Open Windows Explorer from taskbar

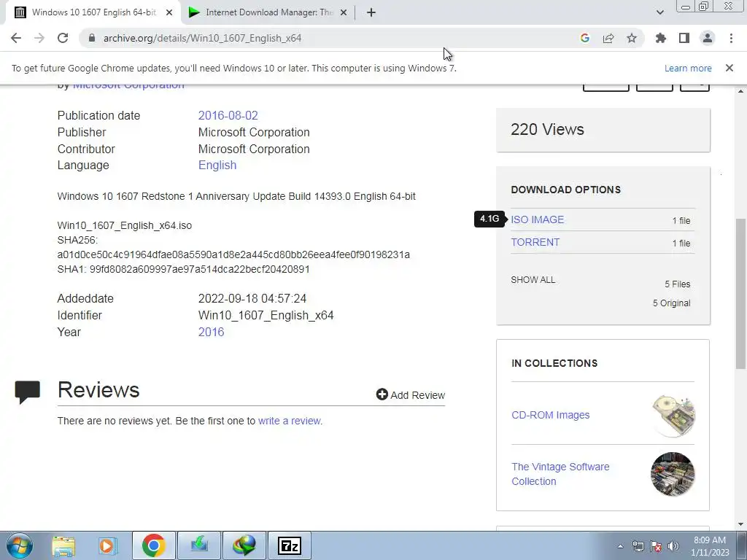[63, 545]
